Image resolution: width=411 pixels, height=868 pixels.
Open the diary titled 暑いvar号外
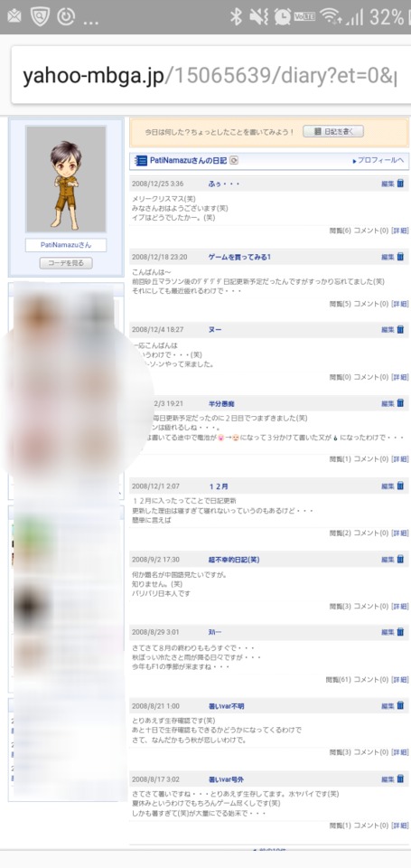pos(226,779)
